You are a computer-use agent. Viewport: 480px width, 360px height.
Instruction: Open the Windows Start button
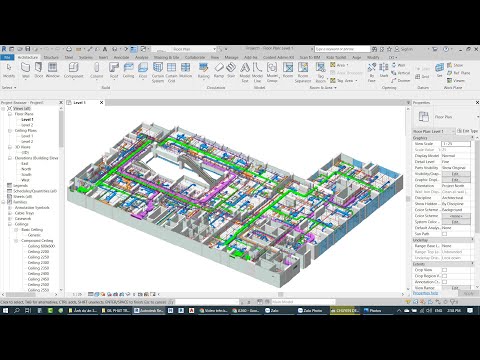coord(6,310)
